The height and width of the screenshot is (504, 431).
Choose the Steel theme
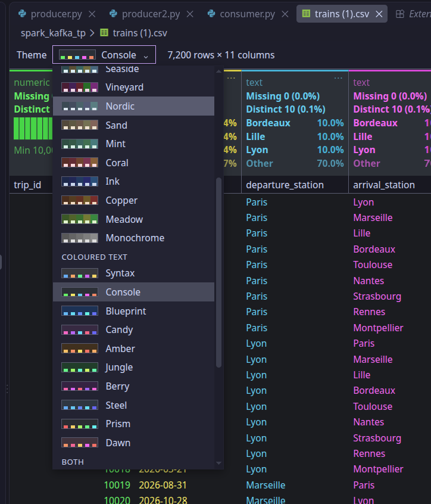point(133,405)
